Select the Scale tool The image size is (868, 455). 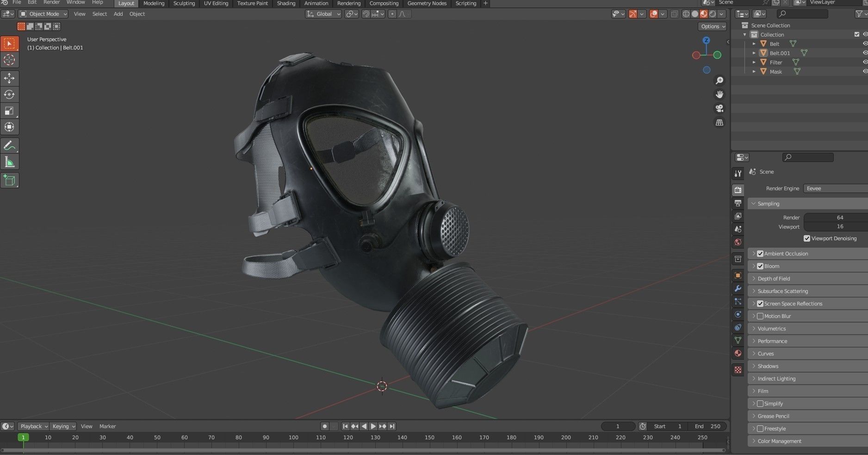coord(9,111)
